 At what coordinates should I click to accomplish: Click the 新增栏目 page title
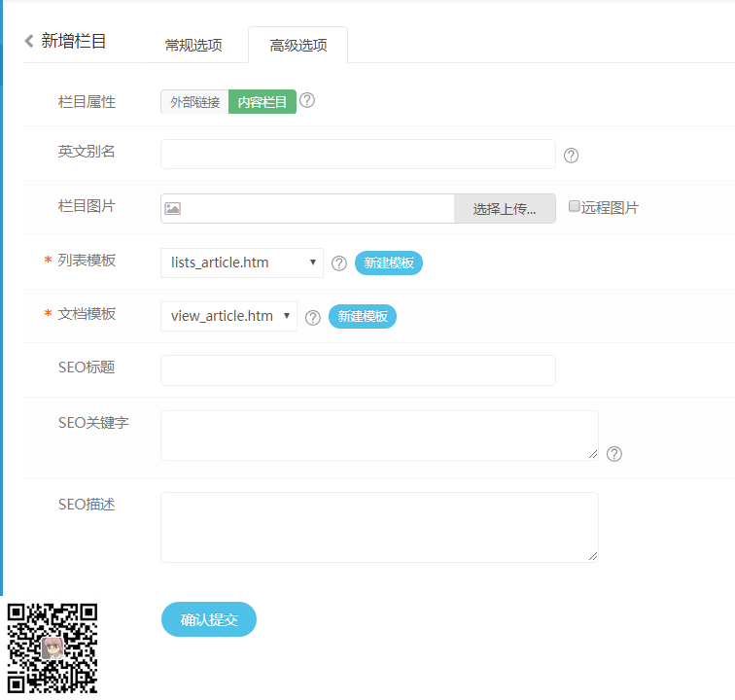pyautogui.click(x=74, y=41)
